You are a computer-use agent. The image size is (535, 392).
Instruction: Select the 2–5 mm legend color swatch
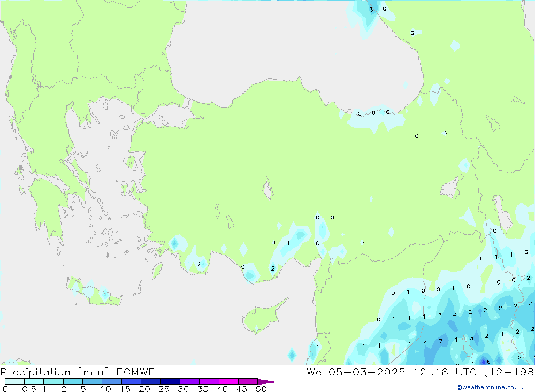coord(73,381)
